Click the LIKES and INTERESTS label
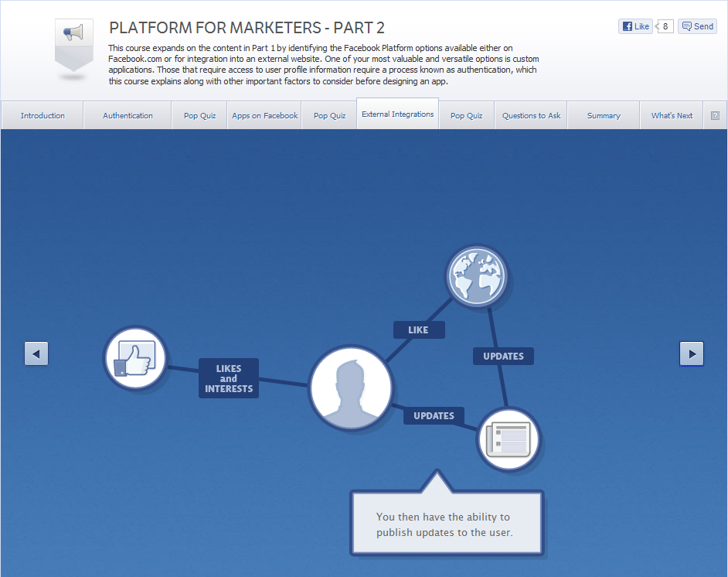Viewport: 728px width, 577px height. [229, 378]
